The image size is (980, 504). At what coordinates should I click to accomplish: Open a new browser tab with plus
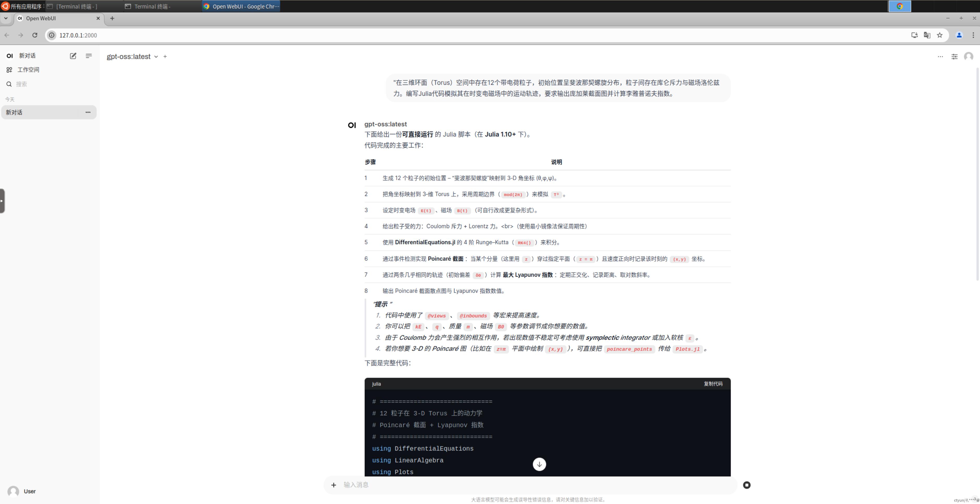pyautogui.click(x=112, y=18)
